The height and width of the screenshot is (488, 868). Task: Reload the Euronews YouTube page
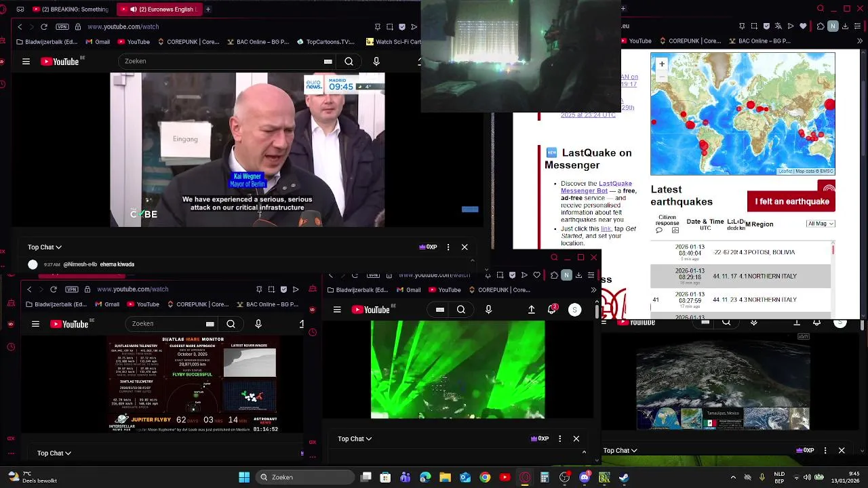click(44, 26)
